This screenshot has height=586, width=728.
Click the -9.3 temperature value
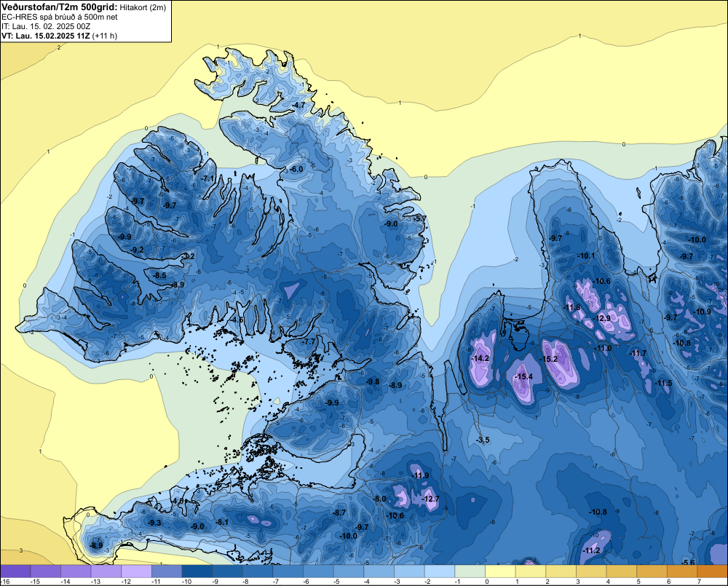pos(154,523)
